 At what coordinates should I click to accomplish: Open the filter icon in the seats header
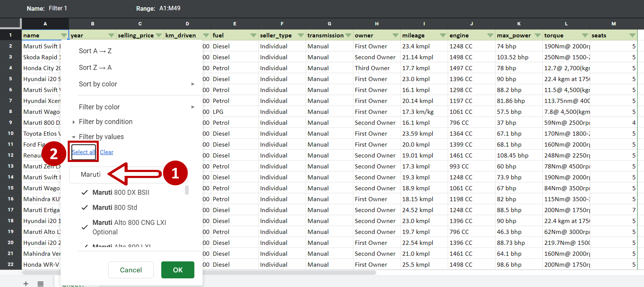(x=632, y=36)
